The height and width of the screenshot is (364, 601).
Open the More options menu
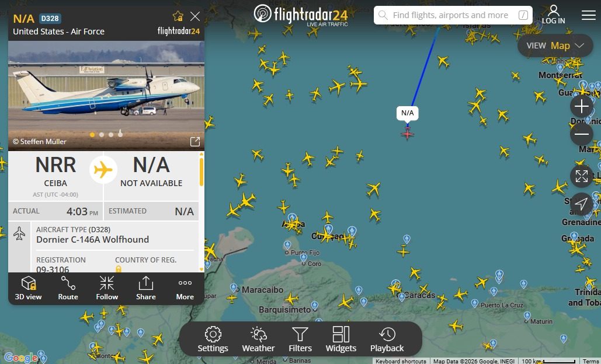point(185,288)
